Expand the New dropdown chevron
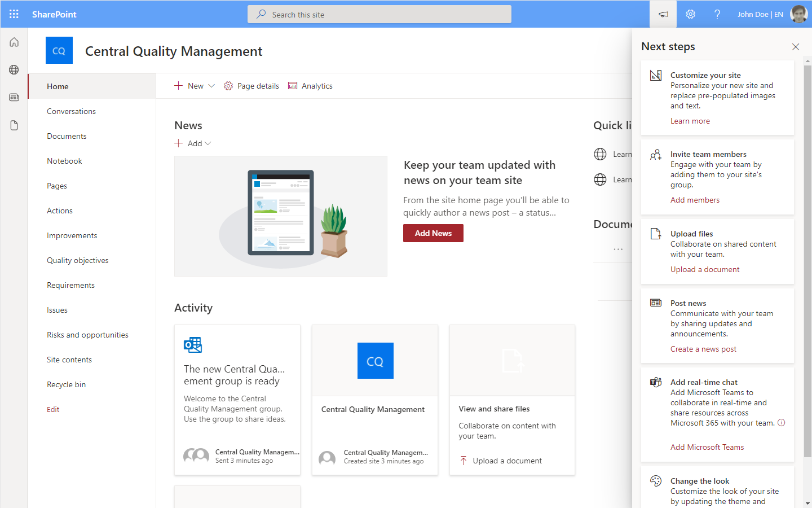Viewport: 812px width, 508px height. (211, 86)
